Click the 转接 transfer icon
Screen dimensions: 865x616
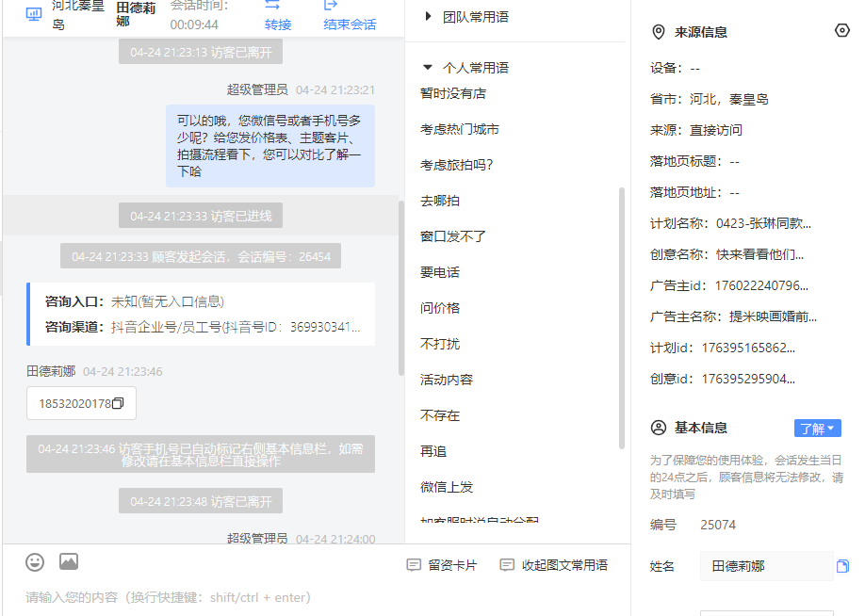(x=272, y=6)
